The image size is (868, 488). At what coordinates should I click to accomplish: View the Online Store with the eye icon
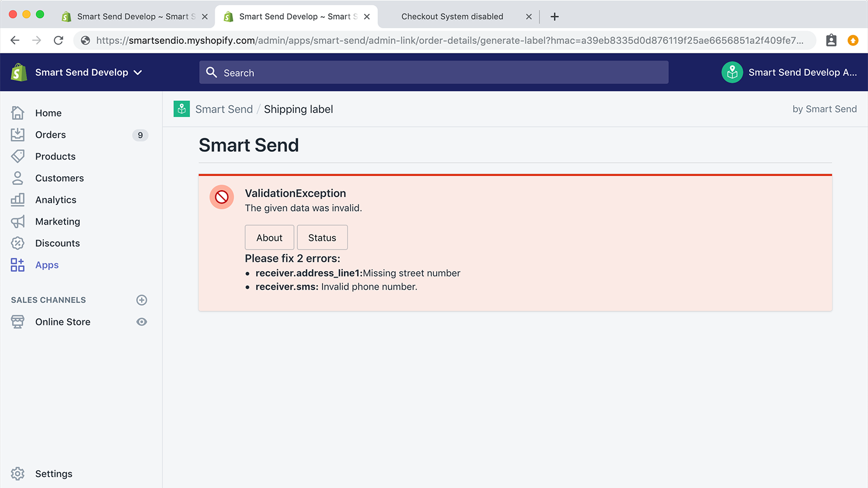(x=142, y=322)
